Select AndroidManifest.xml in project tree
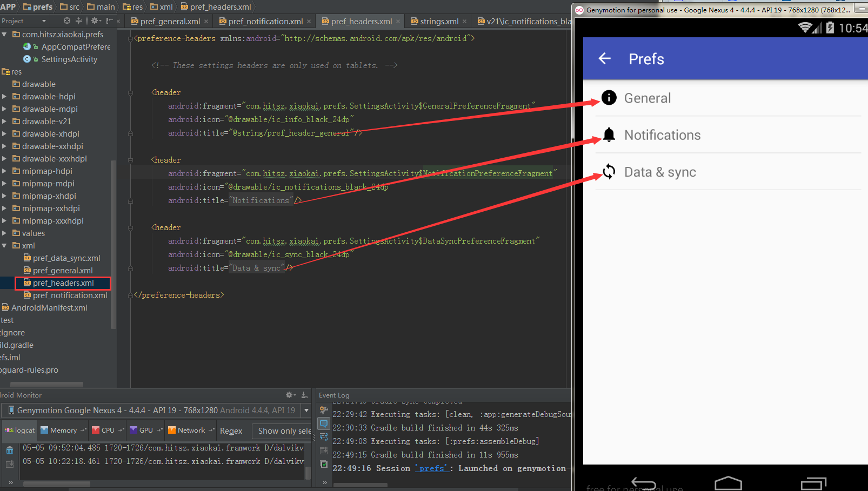This screenshot has width=868, height=491. pos(49,307)
